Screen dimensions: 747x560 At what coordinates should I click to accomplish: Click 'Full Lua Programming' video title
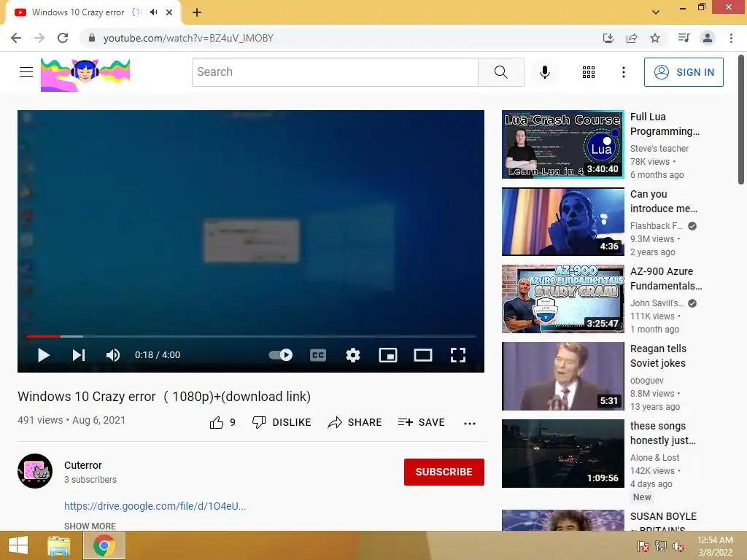pos(665,124)
